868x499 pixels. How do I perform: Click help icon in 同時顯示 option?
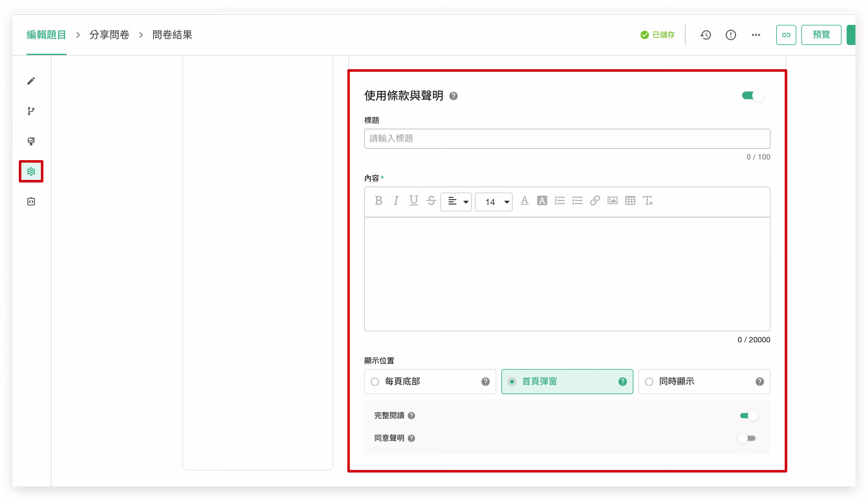point(760,382)
